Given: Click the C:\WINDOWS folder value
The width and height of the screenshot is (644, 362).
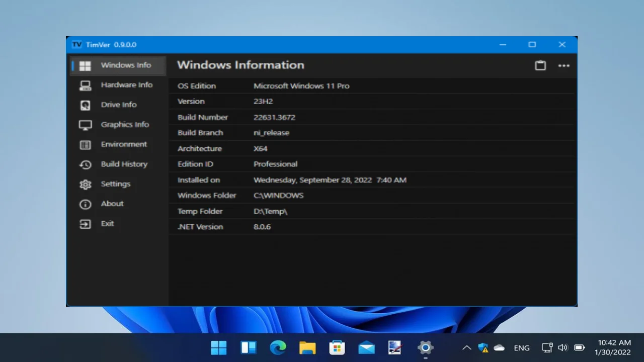Looking at the screenshot, I should point(279,196).
